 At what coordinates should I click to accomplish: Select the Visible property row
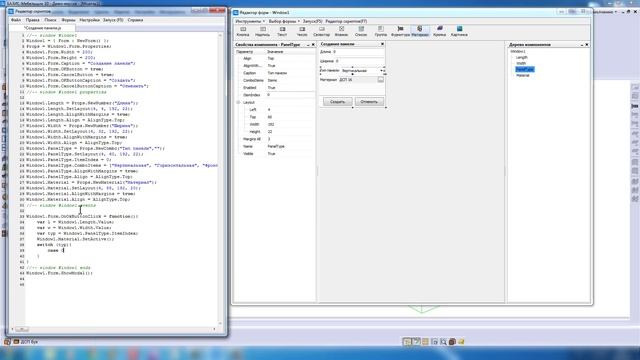(275, 154)
